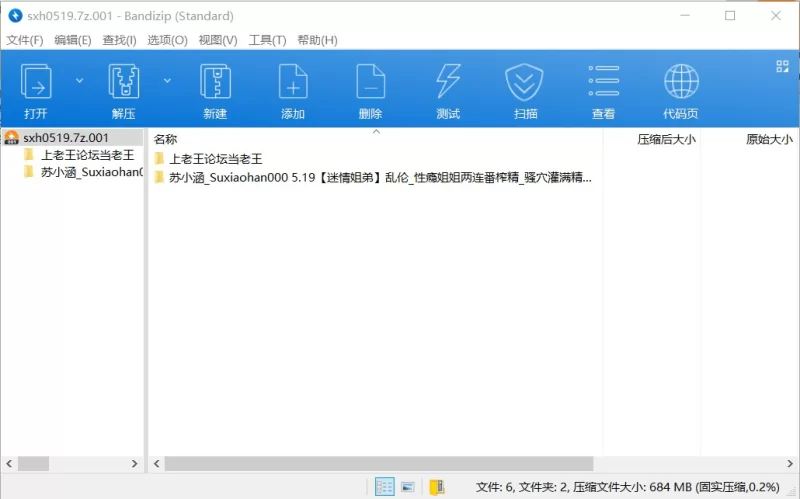Click the tree panel's horizontal scrollbar thumb
This screenshot has height=499, width=800.
pyautogui.click(x=34, y=463)
